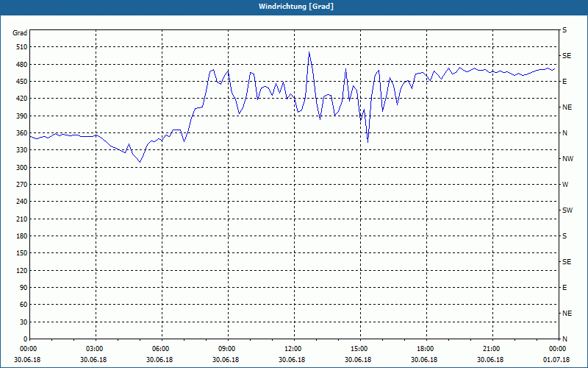Select the 09:00 time axis label
The image size is (588, 368).
(x=228, y=349)
